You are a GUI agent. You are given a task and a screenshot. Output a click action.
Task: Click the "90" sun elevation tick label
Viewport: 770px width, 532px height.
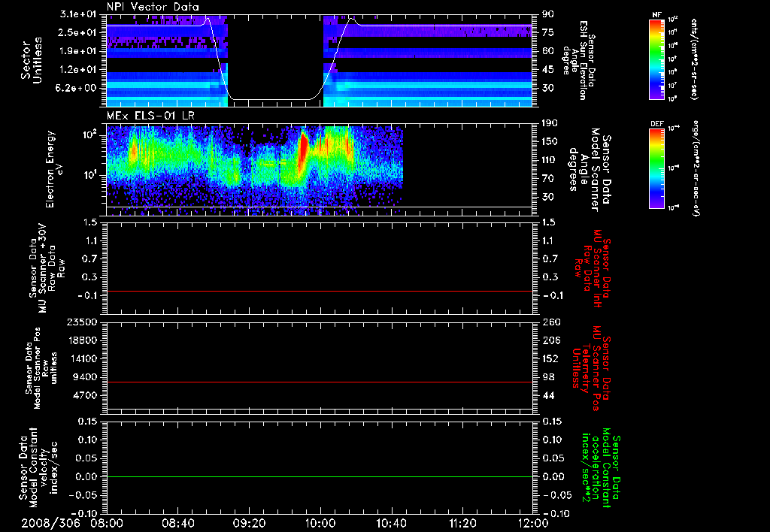[x=547, y=14]
